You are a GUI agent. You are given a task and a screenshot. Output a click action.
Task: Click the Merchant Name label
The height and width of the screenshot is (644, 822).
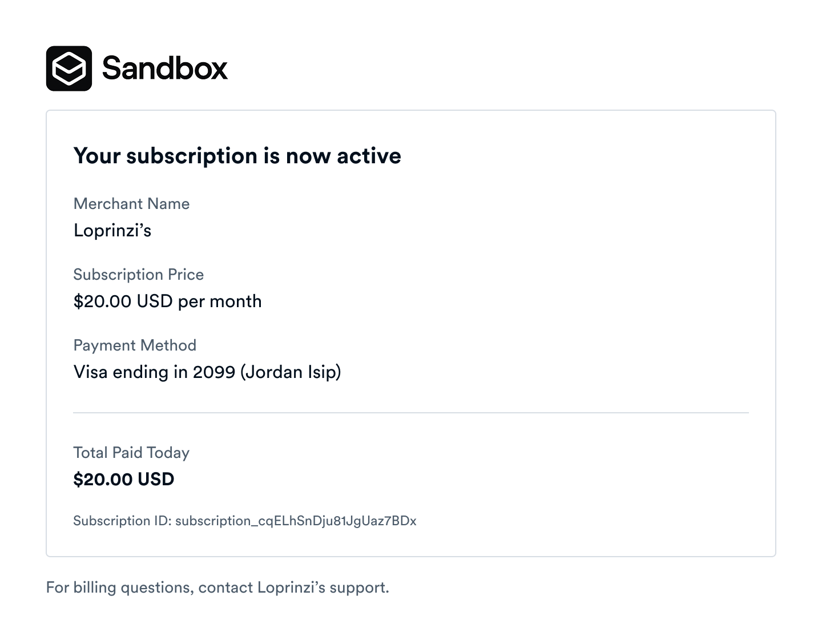click(131, 204)
